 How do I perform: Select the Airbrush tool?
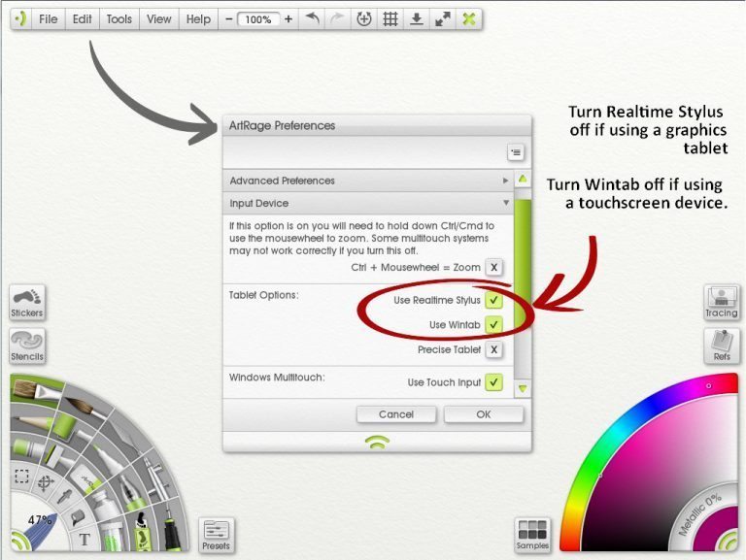pyautogui.click(x=154, y=478)
